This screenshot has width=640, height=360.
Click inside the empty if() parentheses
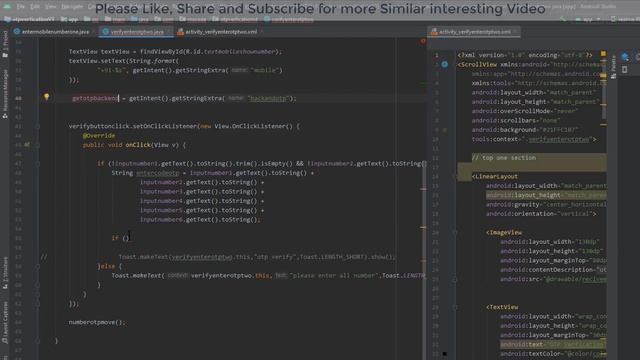tap(126, 238)
